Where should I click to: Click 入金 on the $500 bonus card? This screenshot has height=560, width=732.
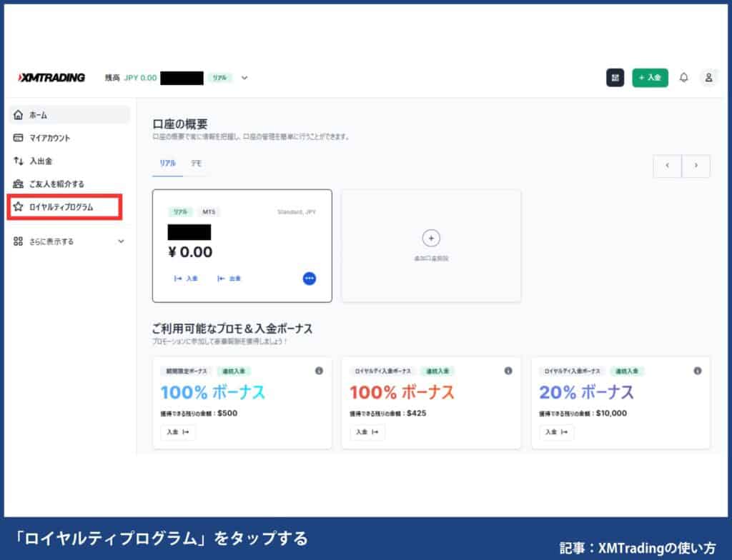point(178,432)
